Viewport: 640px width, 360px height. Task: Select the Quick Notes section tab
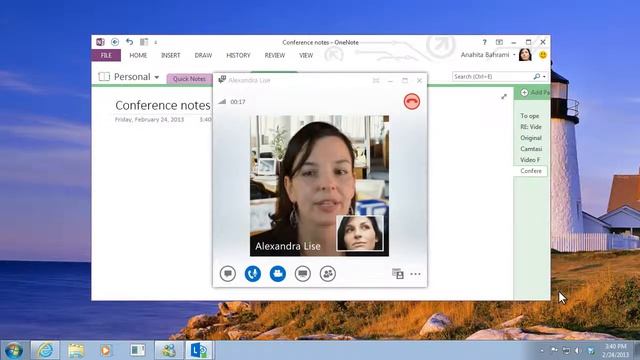189,79
